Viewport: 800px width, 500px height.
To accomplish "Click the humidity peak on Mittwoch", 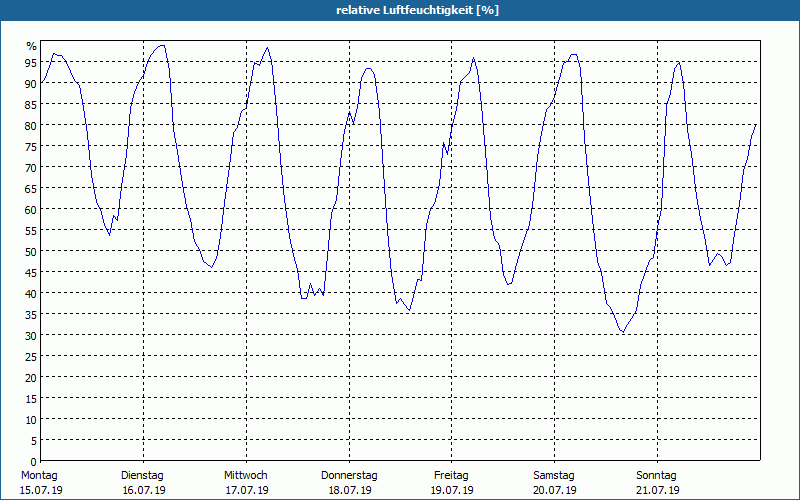I will [267, 48].
